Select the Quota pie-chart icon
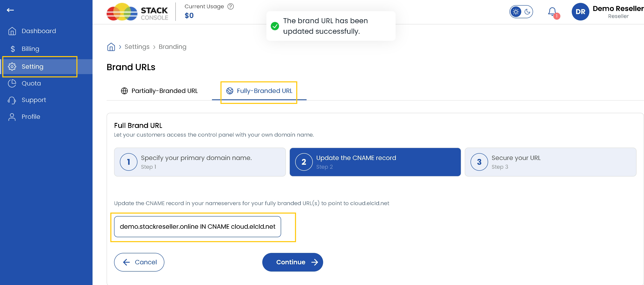Viewport: 644px width, 285px height. (x=12, y=83)
